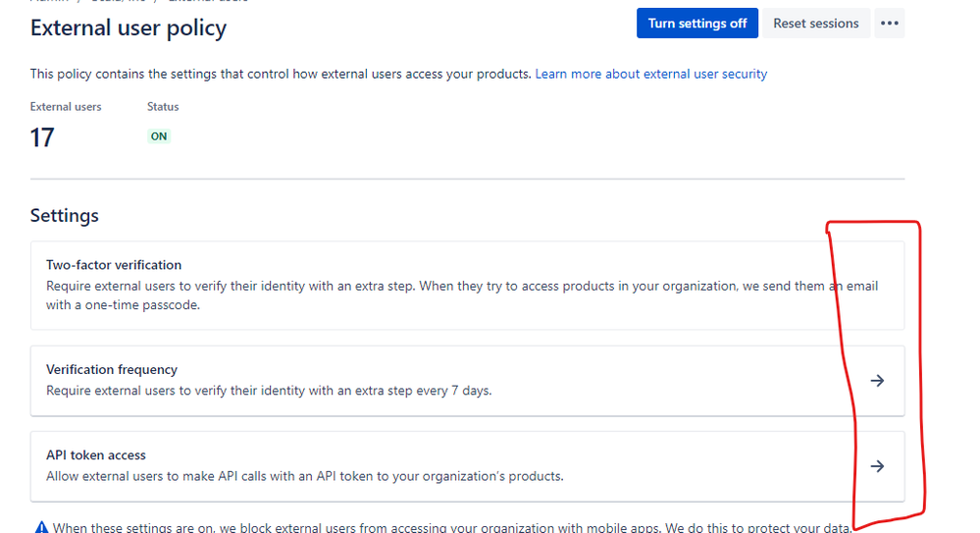Click the External users label
Image resolution: width=980 pixels, height=533 pixels.
tap(66, 107)
